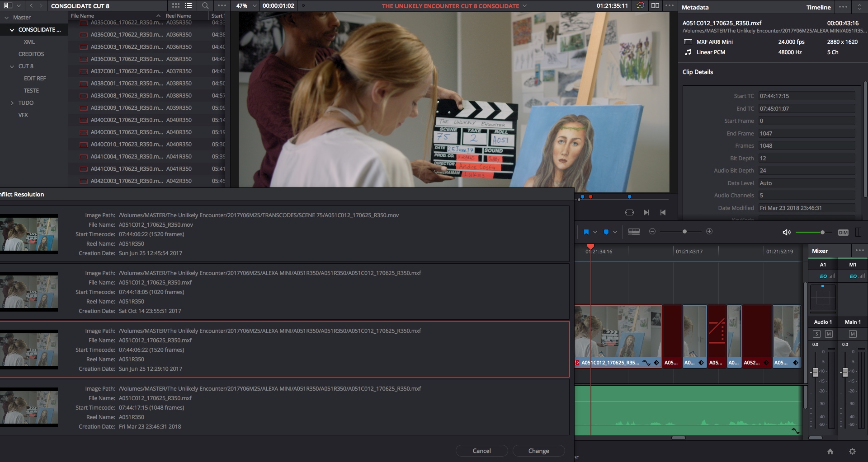Open Metadata panel three-dot options

click(843, 7)
